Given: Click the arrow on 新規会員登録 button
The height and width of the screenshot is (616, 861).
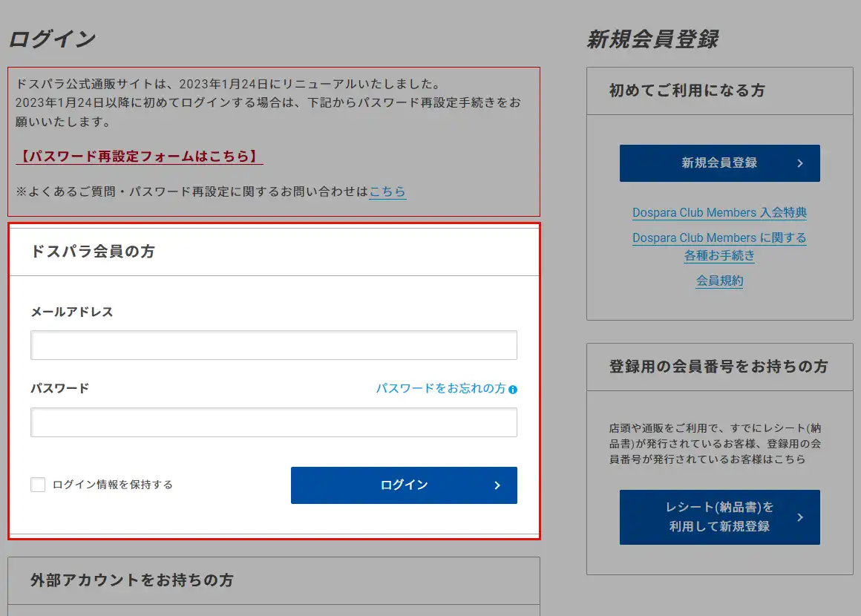Looking at the screenshot, I should coord(800,163).
